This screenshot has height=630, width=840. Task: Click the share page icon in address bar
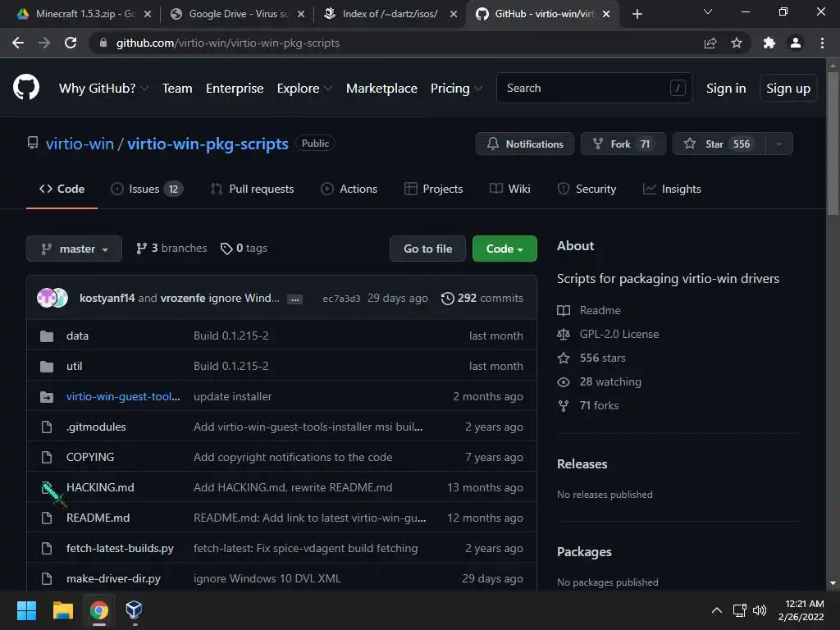[x=710, y=43]
